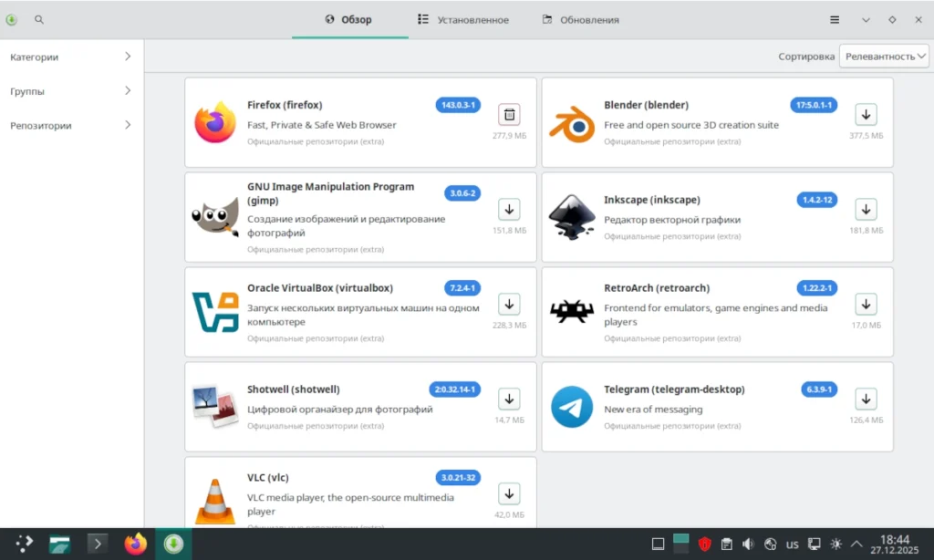Open the Inkscape (inkscape) title

click(652, 200)
